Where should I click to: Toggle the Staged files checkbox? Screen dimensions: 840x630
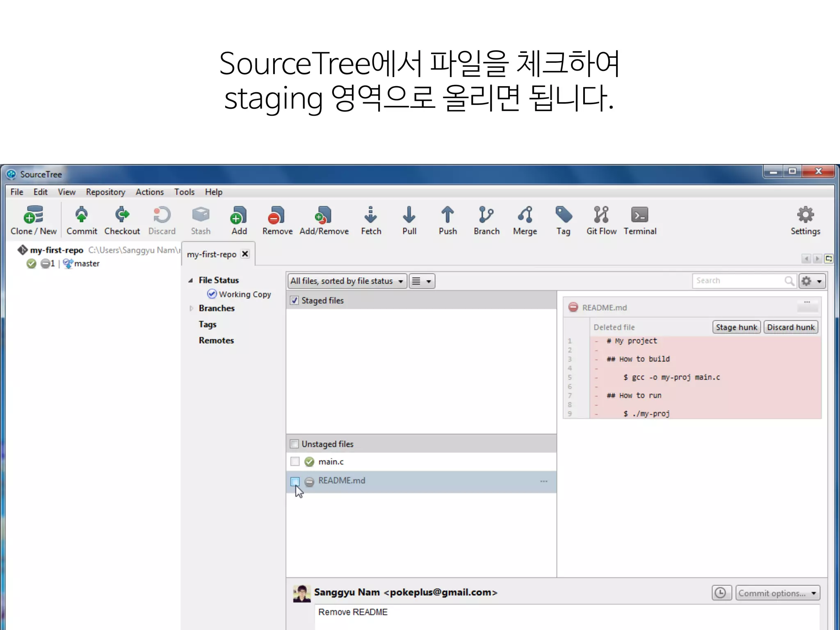[294, 300]
